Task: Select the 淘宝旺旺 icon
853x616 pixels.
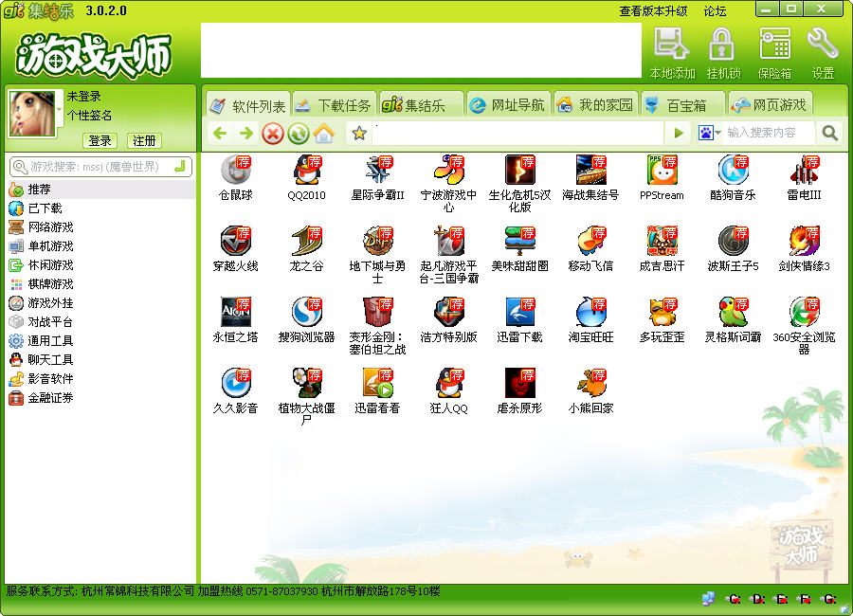Action: point(590,312)
